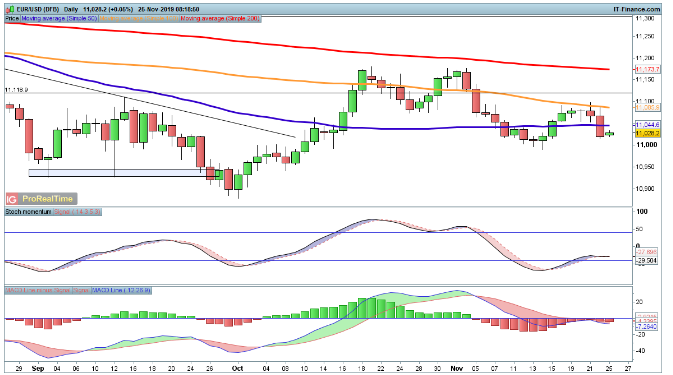Select the Moving average (Simple 200) legend tab
673x375 pixels.
(220, 19)
